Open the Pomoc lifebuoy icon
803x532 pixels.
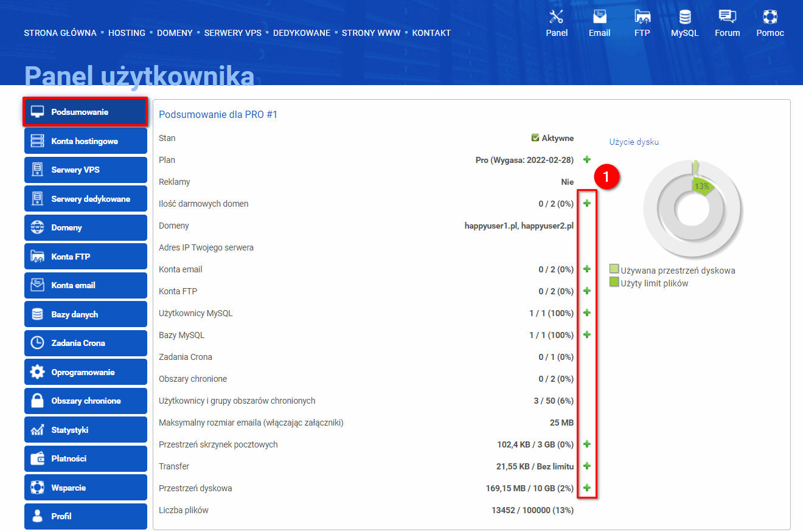pos(770,16)
